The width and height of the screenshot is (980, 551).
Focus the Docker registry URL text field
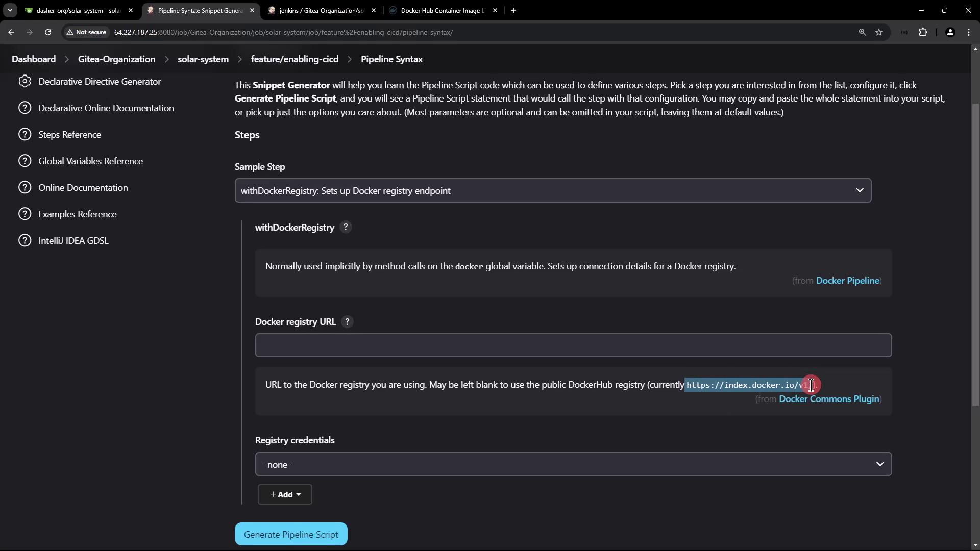(573, 345)
